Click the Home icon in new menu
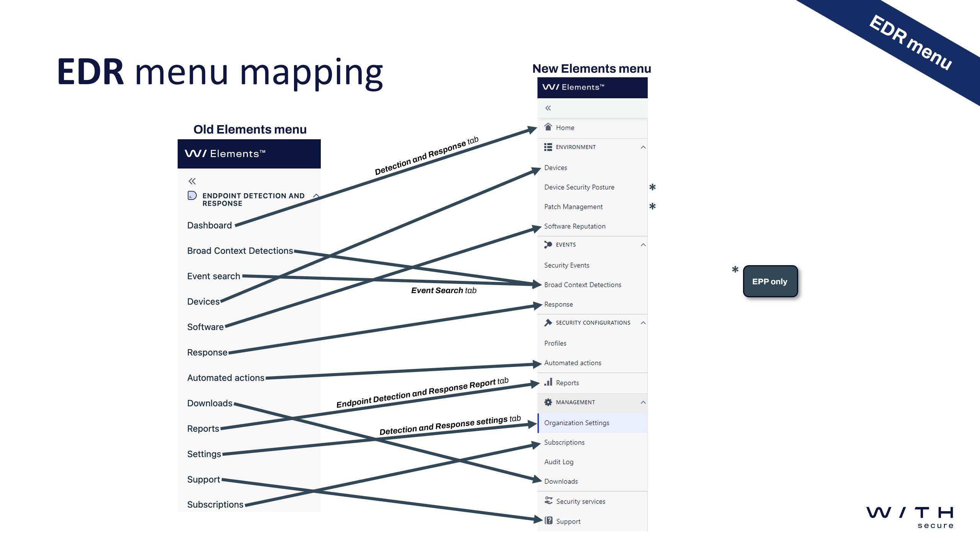Viewport: 980px width, 551px height. coord(548,127)
